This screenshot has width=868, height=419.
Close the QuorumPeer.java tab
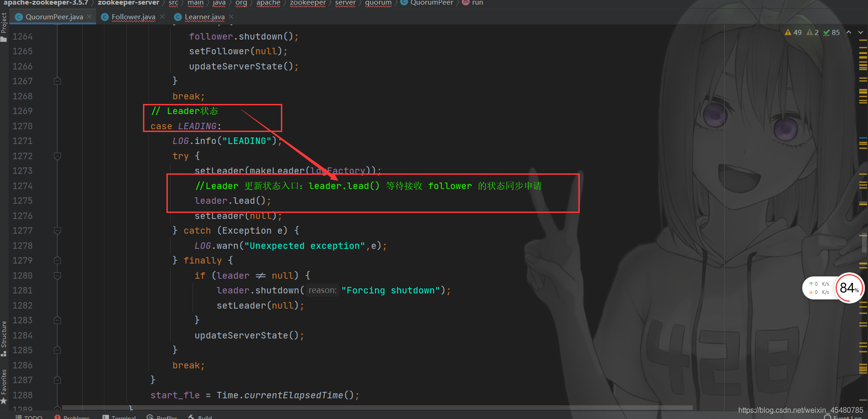coord(89,17)
